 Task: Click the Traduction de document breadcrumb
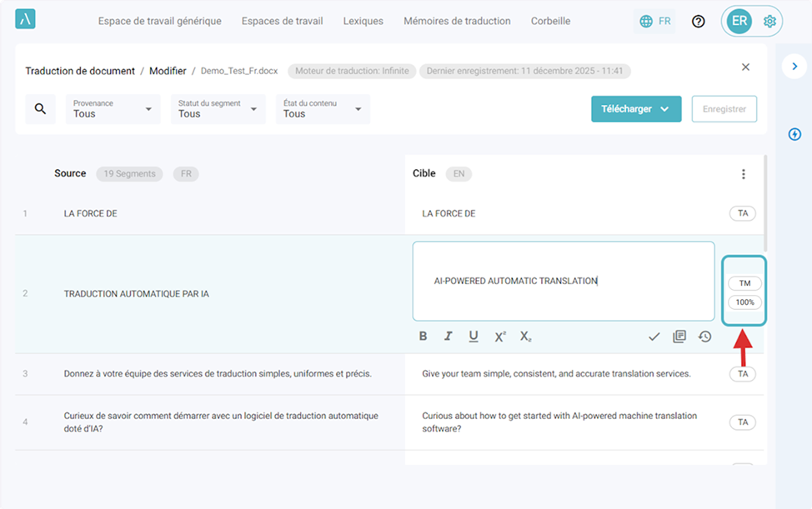click(80, 71)
